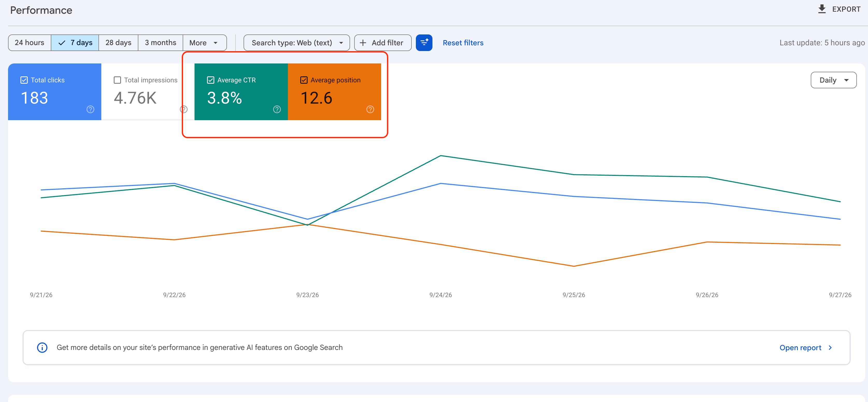Select the 7 days date range

coord(75,43)
